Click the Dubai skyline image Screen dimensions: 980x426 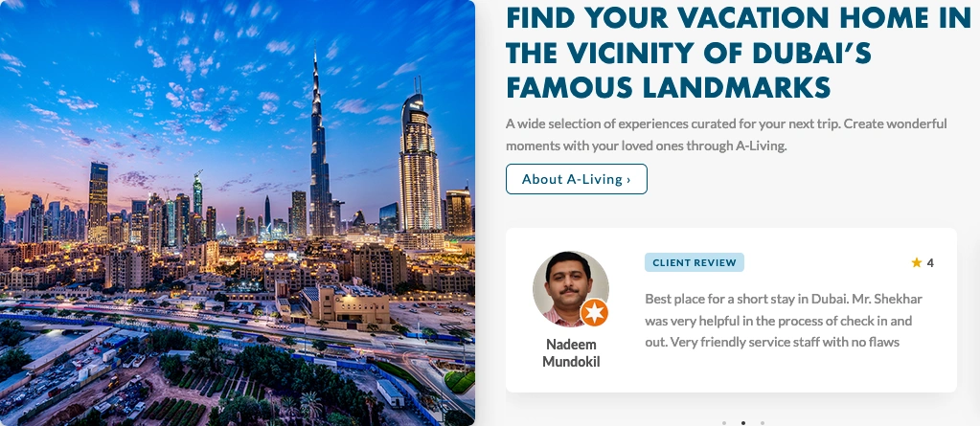pos(238,213)
